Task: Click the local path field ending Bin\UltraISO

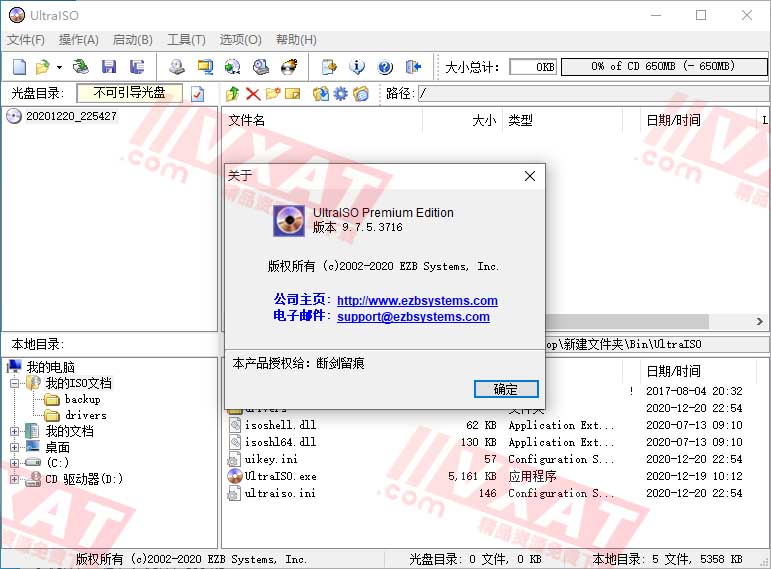Action: (x=657, y=344)
